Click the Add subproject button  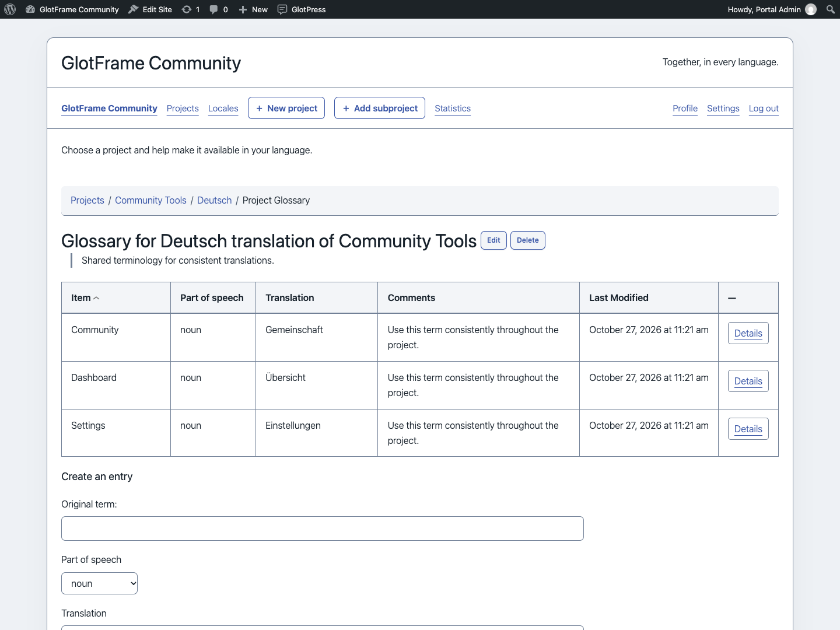[x=380, y=108]
